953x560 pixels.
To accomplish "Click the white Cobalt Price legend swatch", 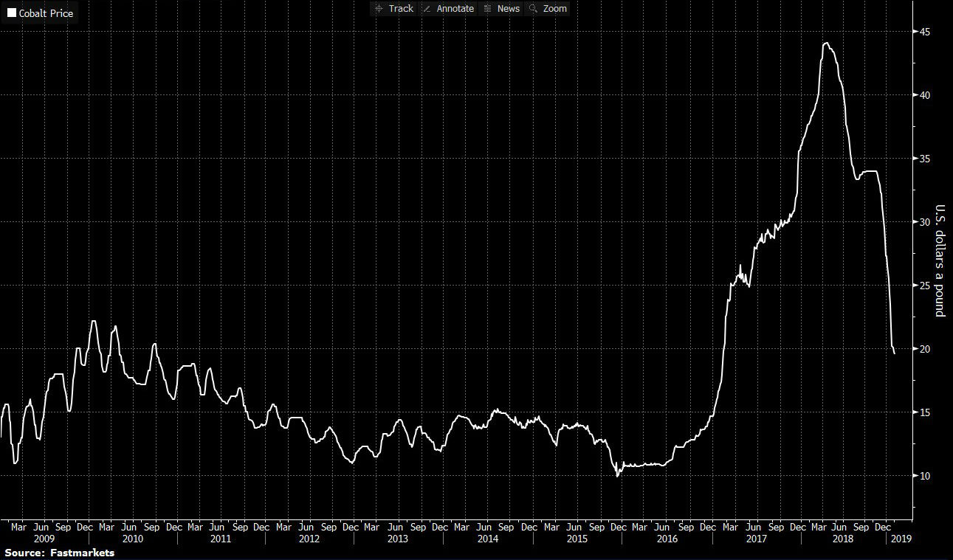I will click(11, 13).
